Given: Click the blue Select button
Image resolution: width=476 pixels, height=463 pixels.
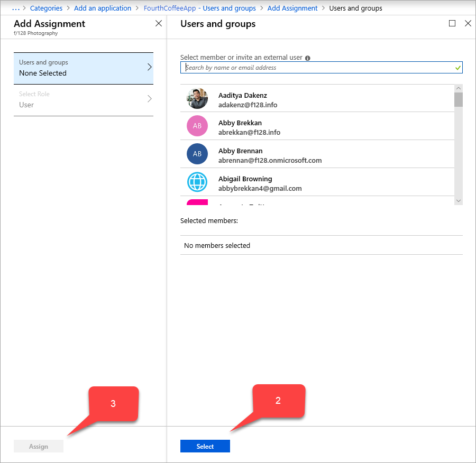Looking at the screenshot, I should [x=205, y=446].
